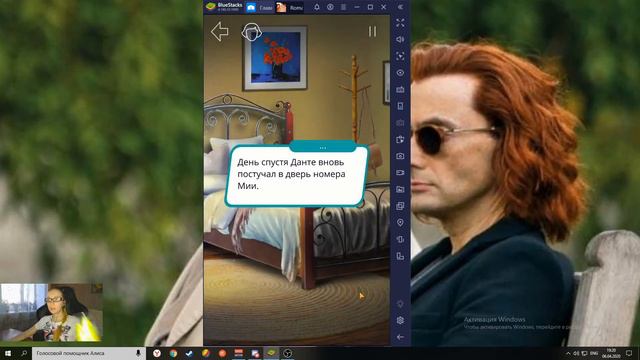Take a screenshot with the camera icon

400,156
